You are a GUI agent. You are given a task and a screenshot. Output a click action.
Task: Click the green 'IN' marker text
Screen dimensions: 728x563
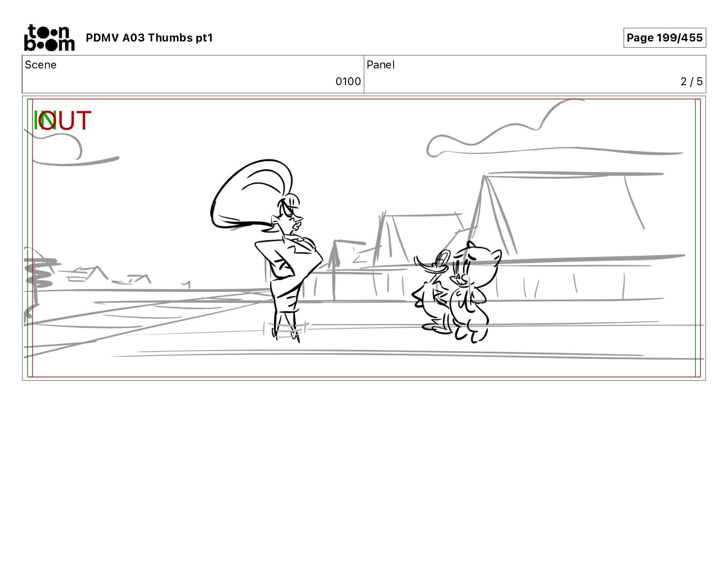(45, 121)
